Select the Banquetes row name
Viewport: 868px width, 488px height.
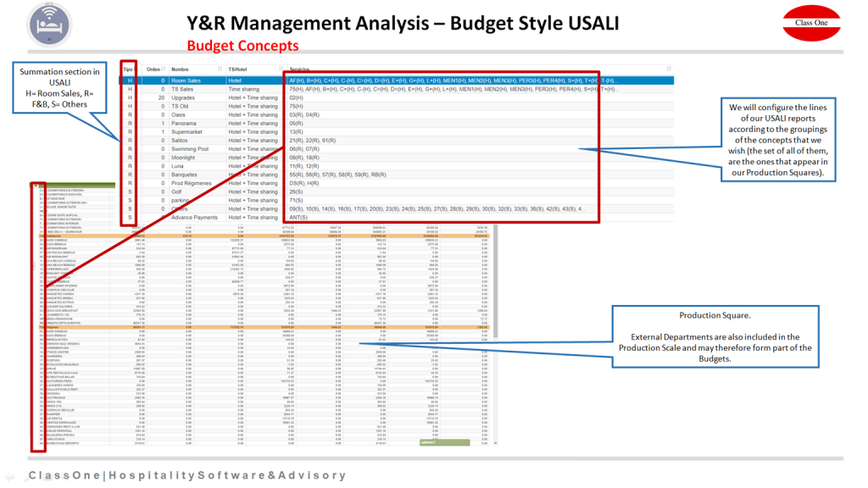[184, 175]
